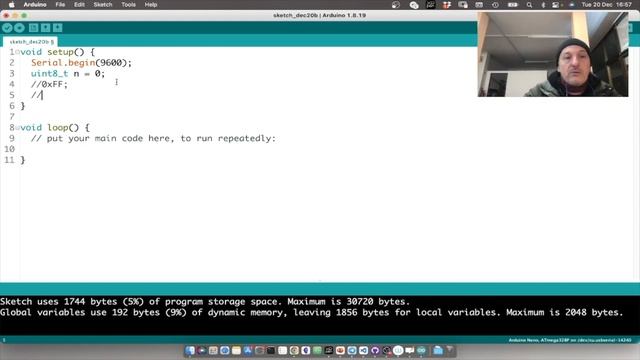The image size is (640, 360).
Task: Open Finder from the Dock
Action: [190, 350]
